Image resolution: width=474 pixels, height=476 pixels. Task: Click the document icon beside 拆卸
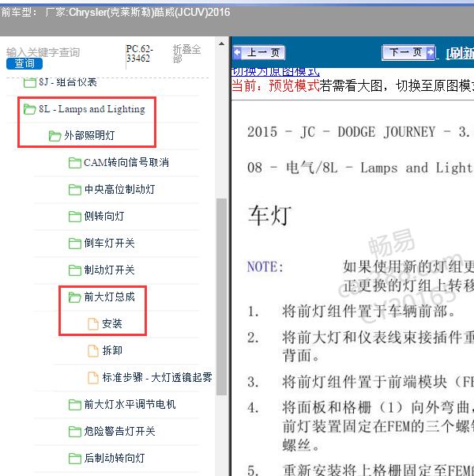click(x=93, y=350)
